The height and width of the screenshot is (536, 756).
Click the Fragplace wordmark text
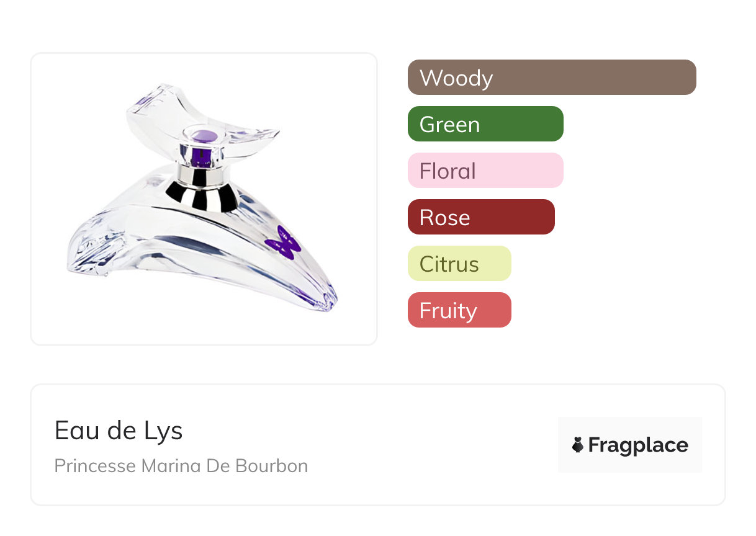tap(638, 445)
